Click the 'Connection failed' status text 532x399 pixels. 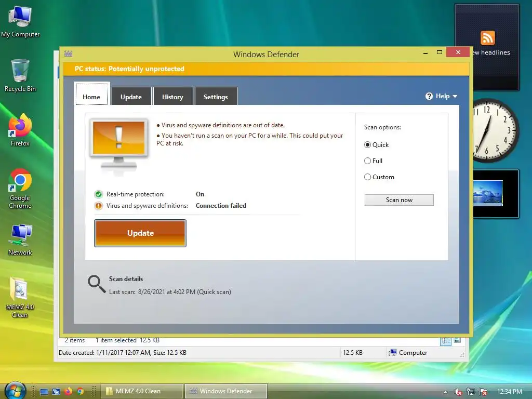[x=221, y=206]
